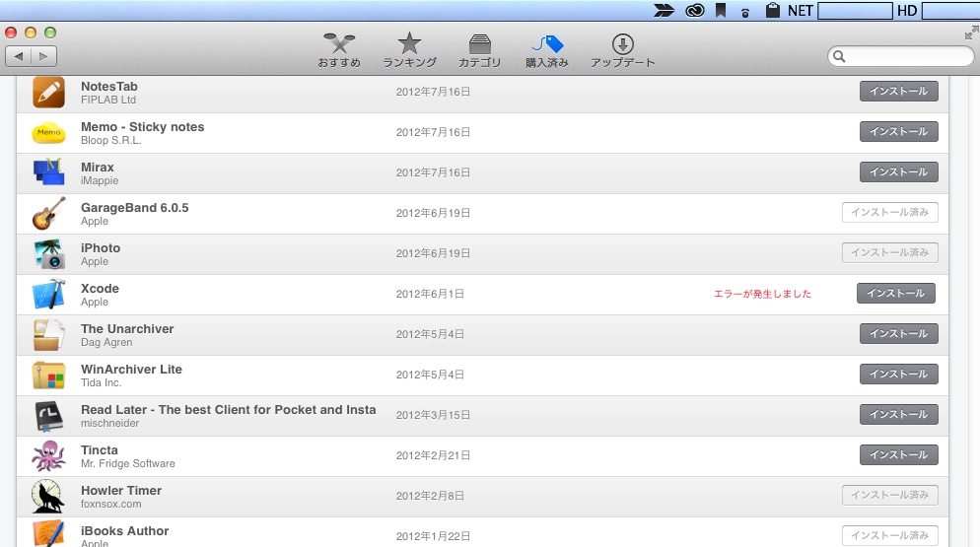
Task: Switch to the ランキング tab
Action: click(x=409, y=50)
